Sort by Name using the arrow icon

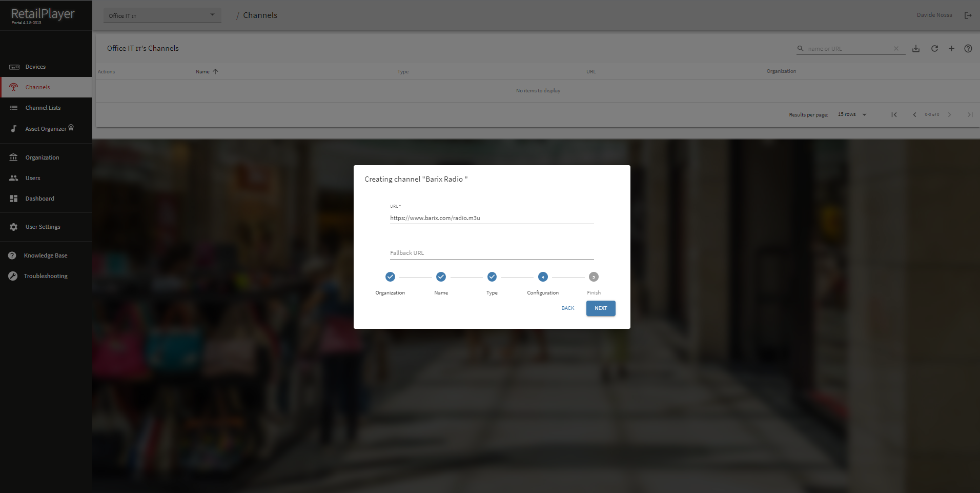coord(215,72)
